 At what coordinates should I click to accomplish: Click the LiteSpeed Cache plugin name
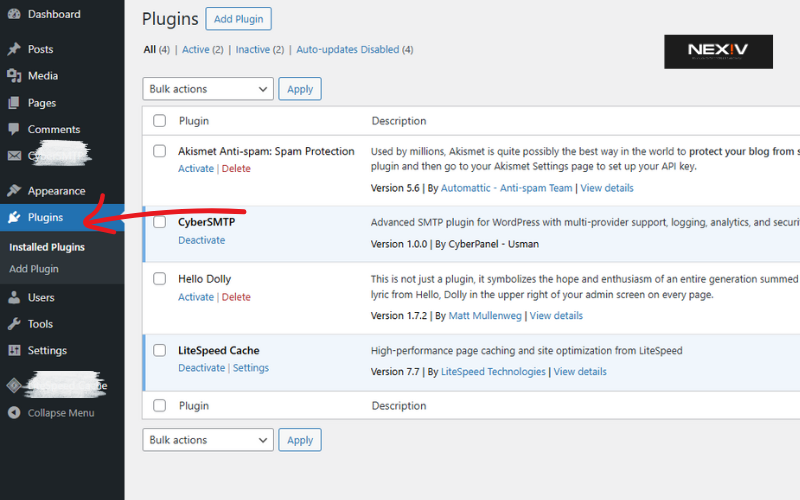[x=219, y=350]
